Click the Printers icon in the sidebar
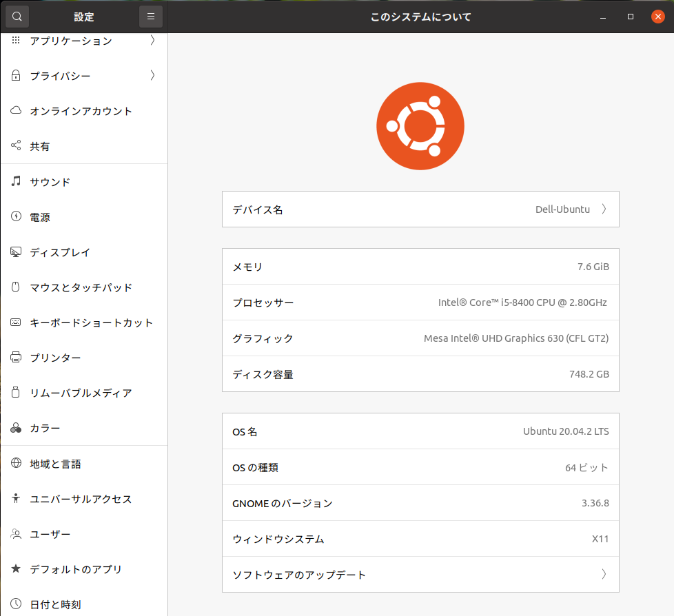Viewport: 674px width, 616px height. click(x=16, y=357)
